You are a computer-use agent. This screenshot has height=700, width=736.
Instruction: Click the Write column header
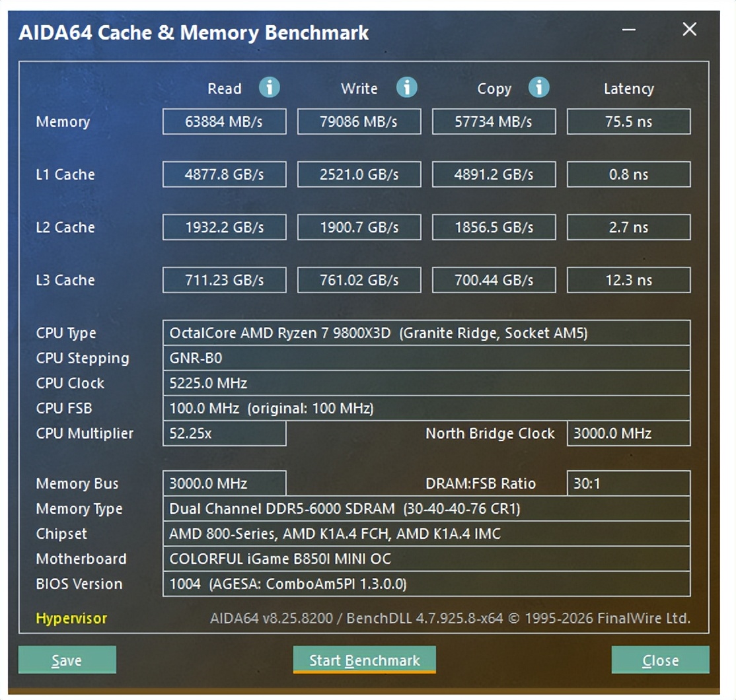[359, 88]
